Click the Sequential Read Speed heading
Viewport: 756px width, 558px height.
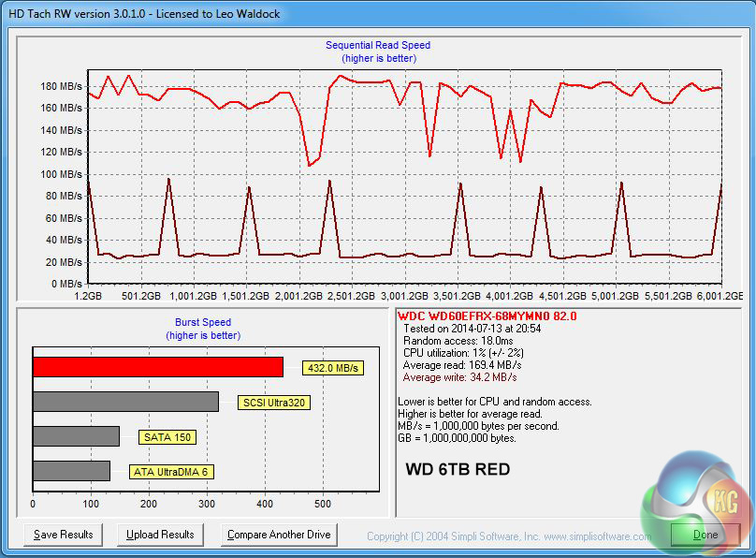(x=378, y=45)
